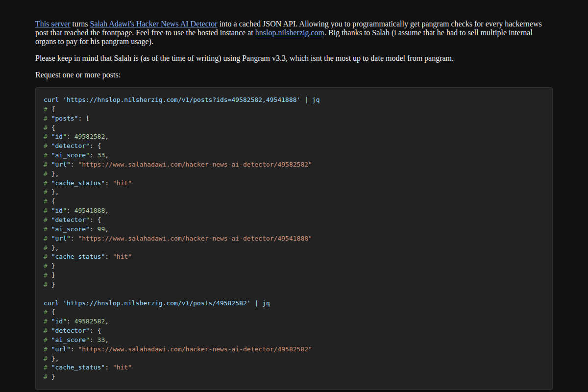Click the curl command with ids=49582582,49541888
This screenshot has height=392, width=588.
pyautogui.click(x=182, y=99)
